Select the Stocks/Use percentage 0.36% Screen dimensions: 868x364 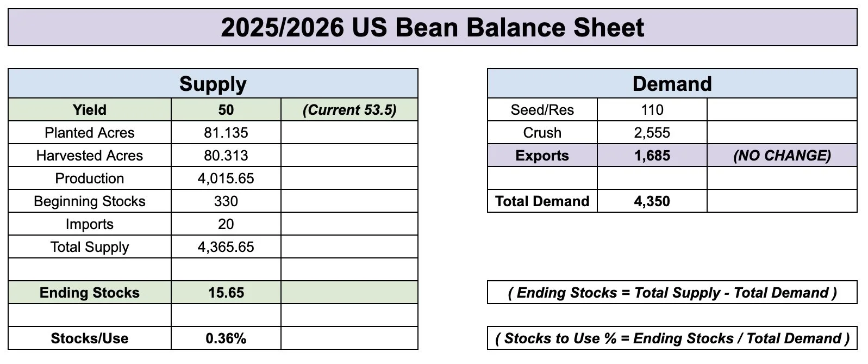(x=226, y=338)
